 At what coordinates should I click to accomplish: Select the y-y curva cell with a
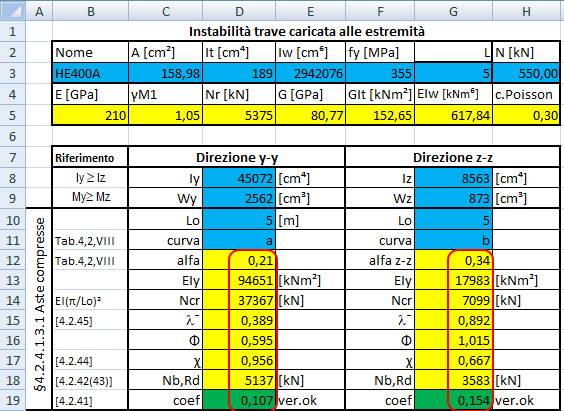pos(239,240)
